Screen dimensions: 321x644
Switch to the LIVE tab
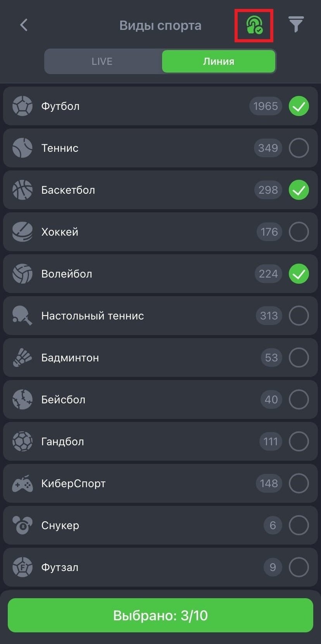[102, 61]
